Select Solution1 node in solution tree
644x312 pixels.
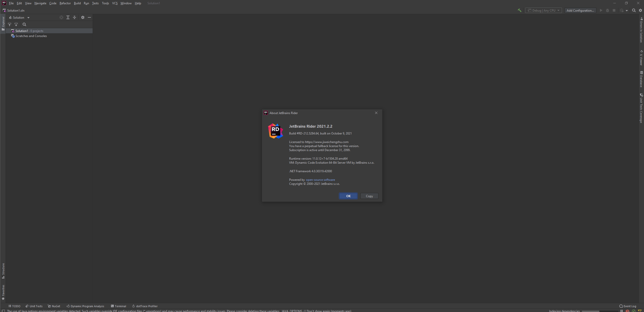tap(49, 31)
